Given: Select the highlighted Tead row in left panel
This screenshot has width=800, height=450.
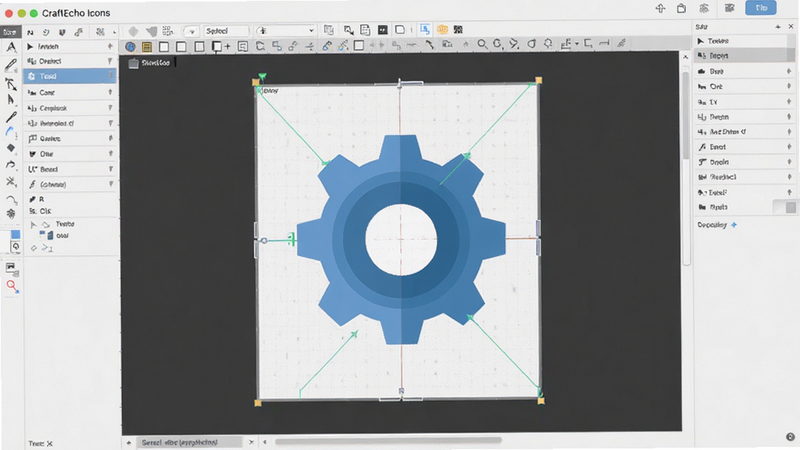Looking at the screenshot, I should [70, 77].
